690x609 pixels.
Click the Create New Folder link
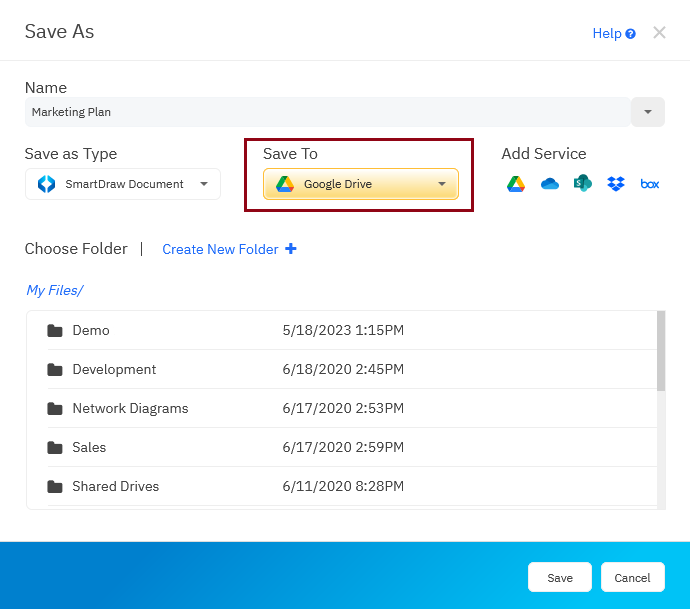pos(220,249)
